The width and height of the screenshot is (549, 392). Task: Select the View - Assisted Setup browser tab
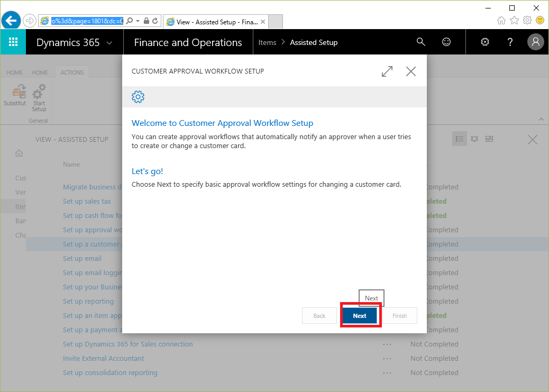pos(216,22)
